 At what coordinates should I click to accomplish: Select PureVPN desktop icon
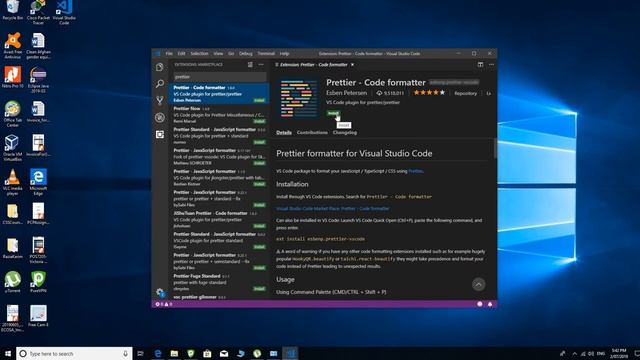[x=38, y=282]
